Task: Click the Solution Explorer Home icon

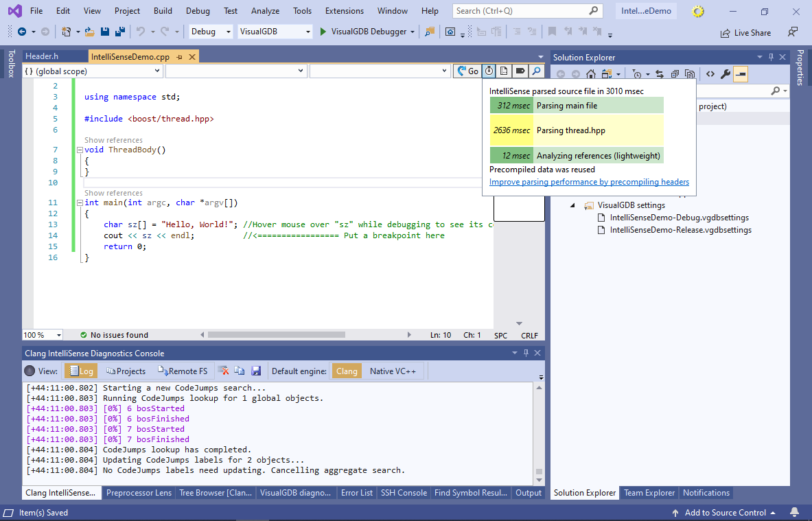Action: 591,74
